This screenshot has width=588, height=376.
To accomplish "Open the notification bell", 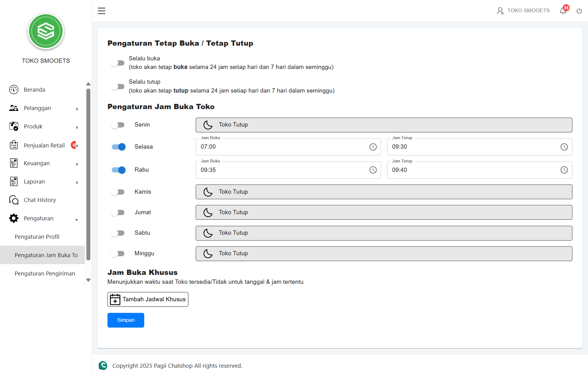I will tap(563, 11).
